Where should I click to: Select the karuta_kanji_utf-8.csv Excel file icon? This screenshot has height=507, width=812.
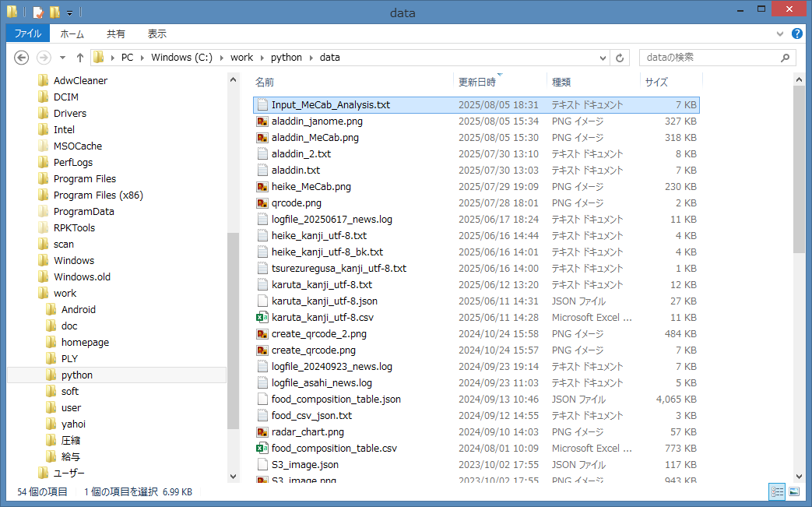tap(262, 318)
